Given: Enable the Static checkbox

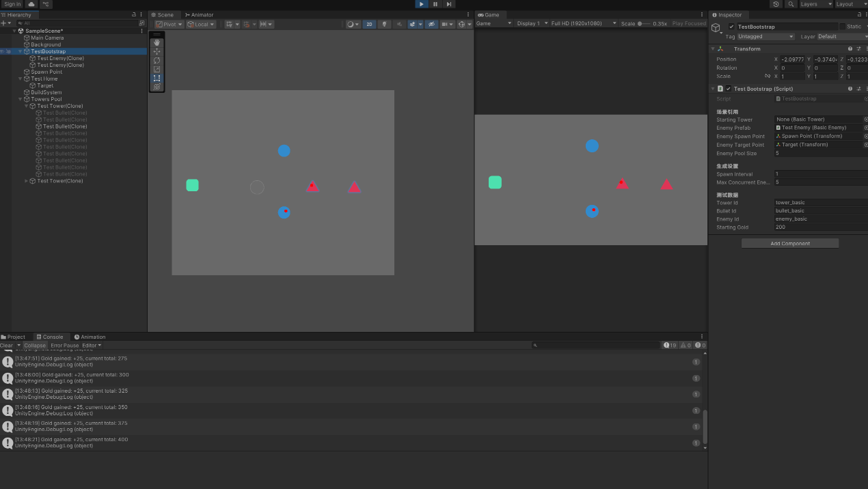Looking at the screenshot, I should click(843, 27).
